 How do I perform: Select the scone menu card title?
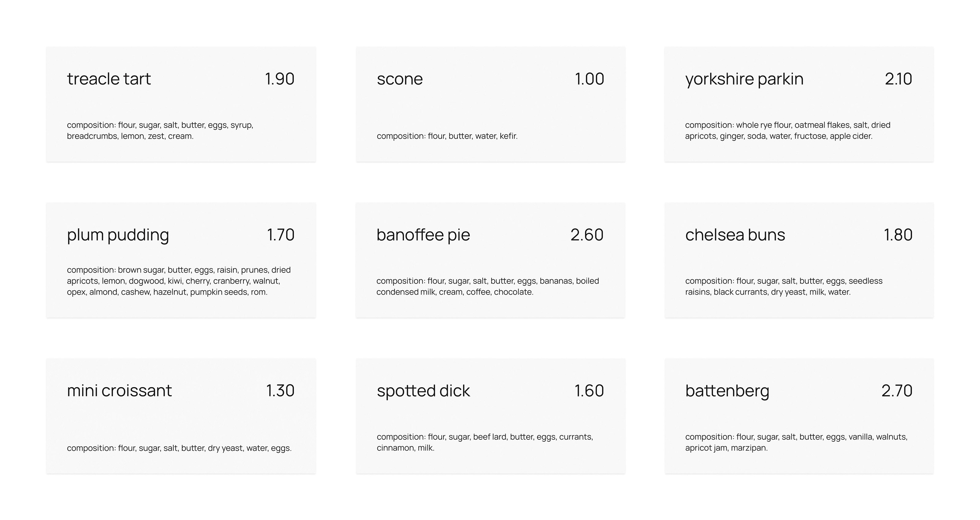(399, 79)
